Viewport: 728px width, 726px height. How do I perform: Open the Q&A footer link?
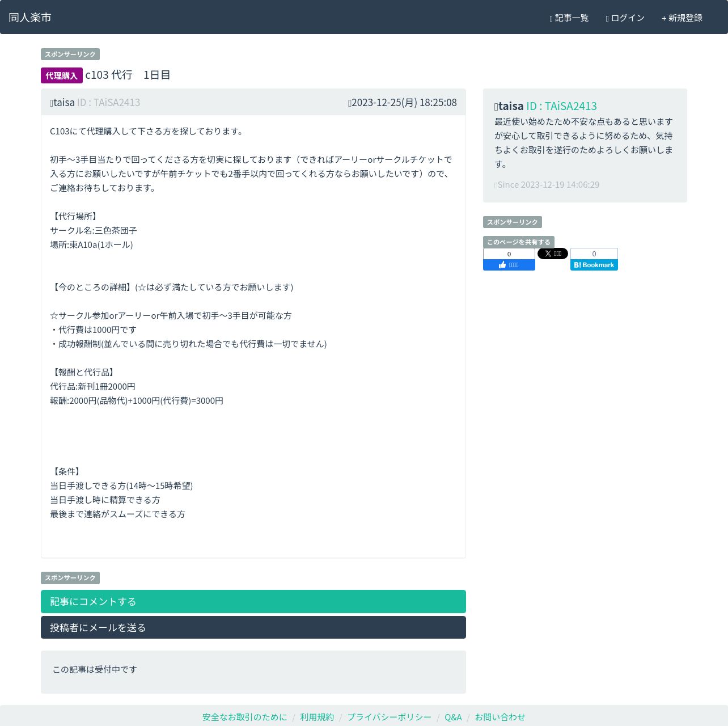pos(453,717)
